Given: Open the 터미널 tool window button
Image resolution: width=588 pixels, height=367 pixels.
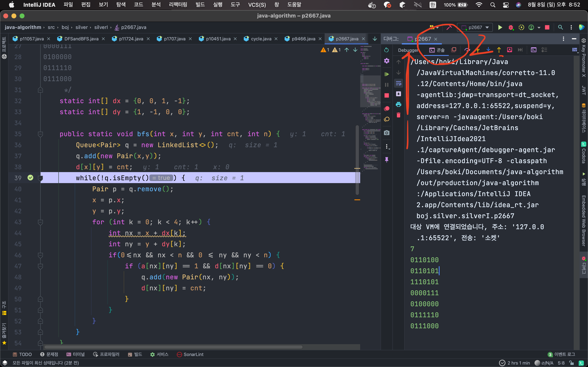Looking at the screenshot, I should [75, 354].
